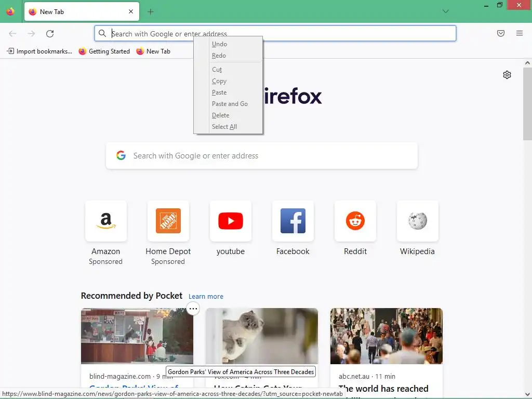This screenshot has width=532, height=399.
Task: Click the Learn more Pocket link
Action: pos(206,296)
